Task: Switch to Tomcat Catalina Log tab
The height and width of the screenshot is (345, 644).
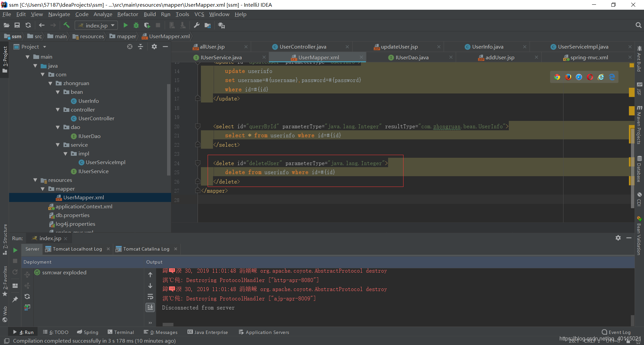Action: click(x=146, y=249)
